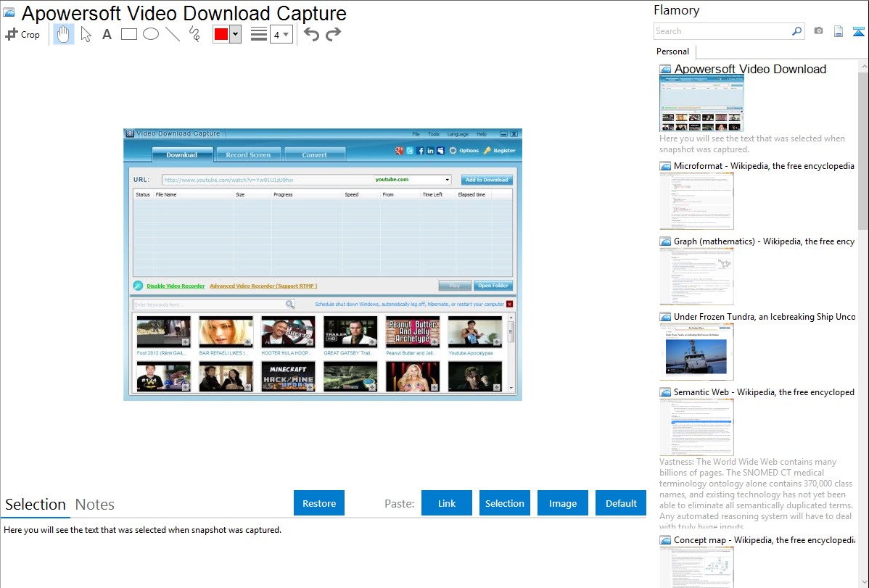Click the snapshot list scrollbar down arrow
The width and height of the screenshot is (869, 588).
[x=863, y=582]
